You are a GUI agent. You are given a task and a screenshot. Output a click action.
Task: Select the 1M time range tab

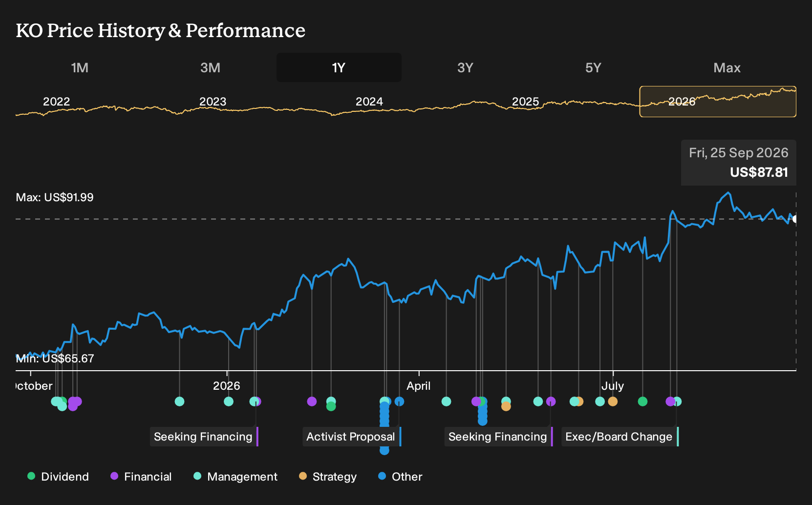tap(80, 68)
